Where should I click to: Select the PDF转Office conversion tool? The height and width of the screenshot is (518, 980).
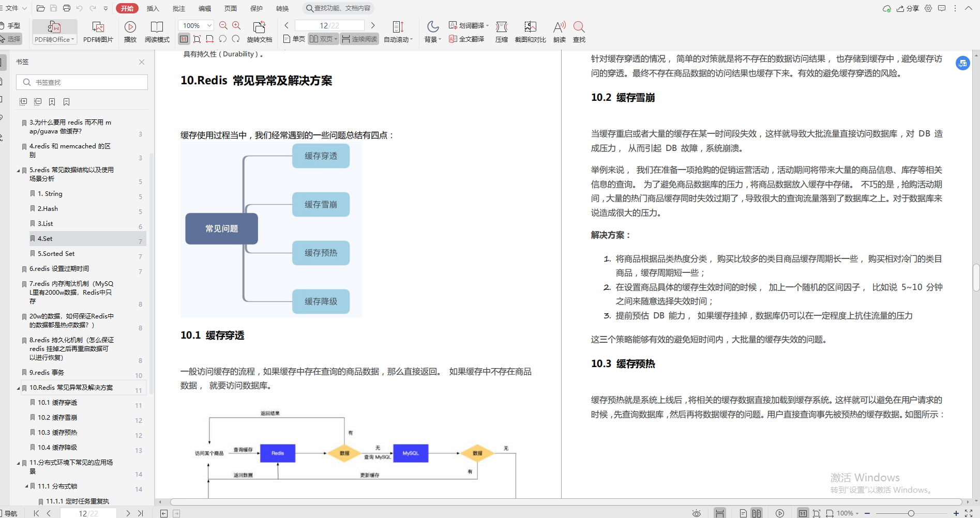(54, 31)
